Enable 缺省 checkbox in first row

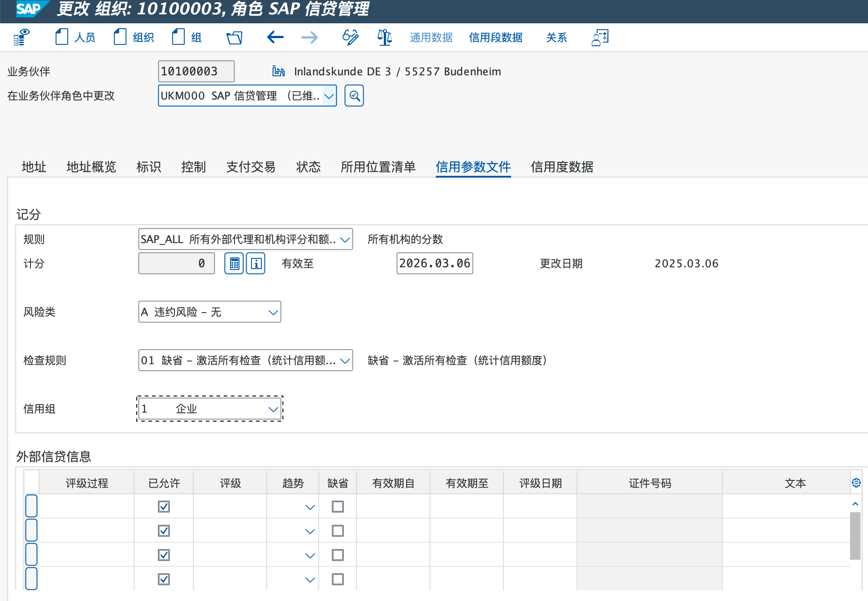(x=338, y=506)
